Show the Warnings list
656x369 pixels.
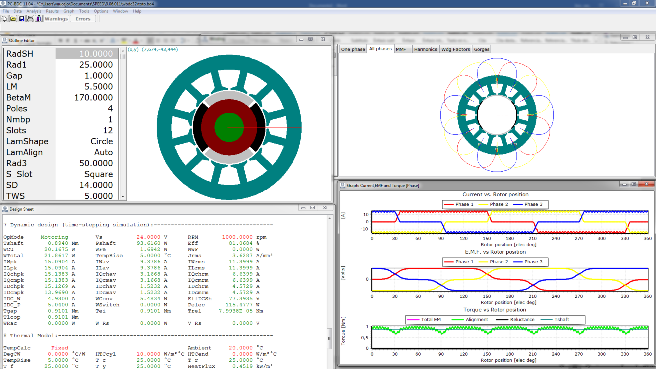tap(56, 19)
